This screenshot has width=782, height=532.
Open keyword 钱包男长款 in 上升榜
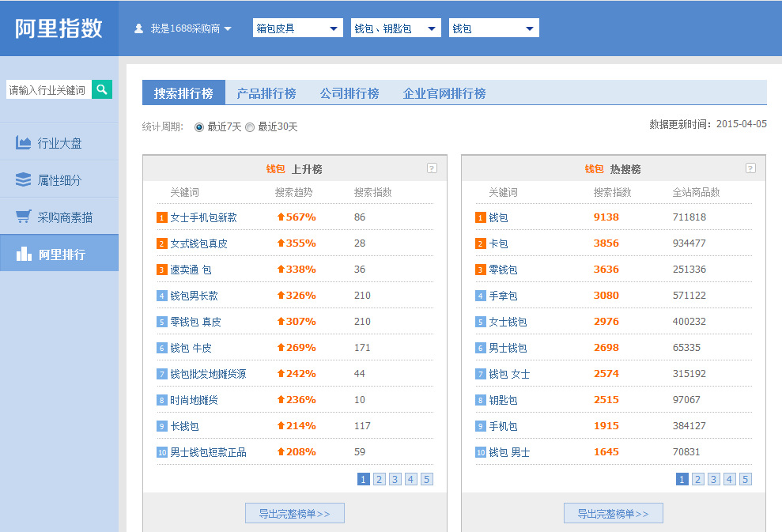(194, 296)
